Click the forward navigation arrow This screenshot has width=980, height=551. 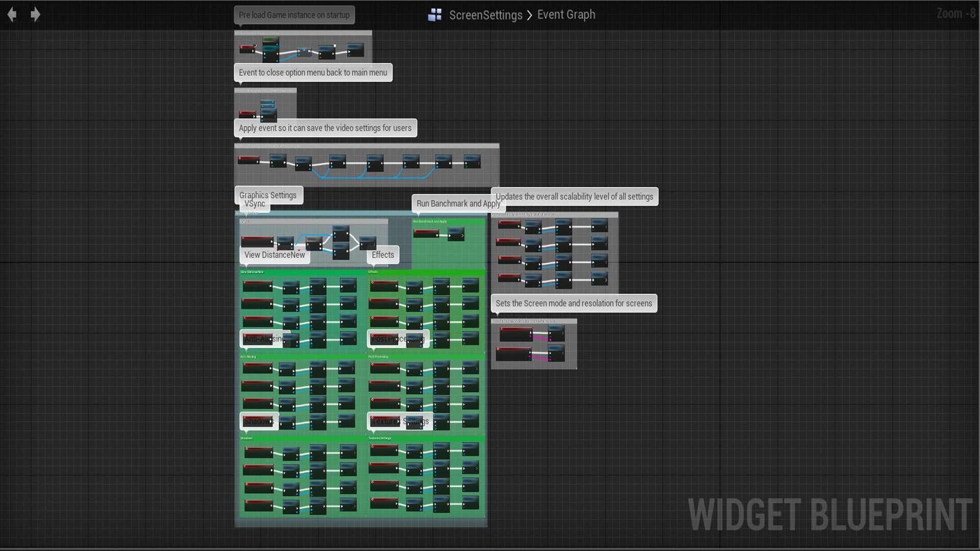pos(35,15)
